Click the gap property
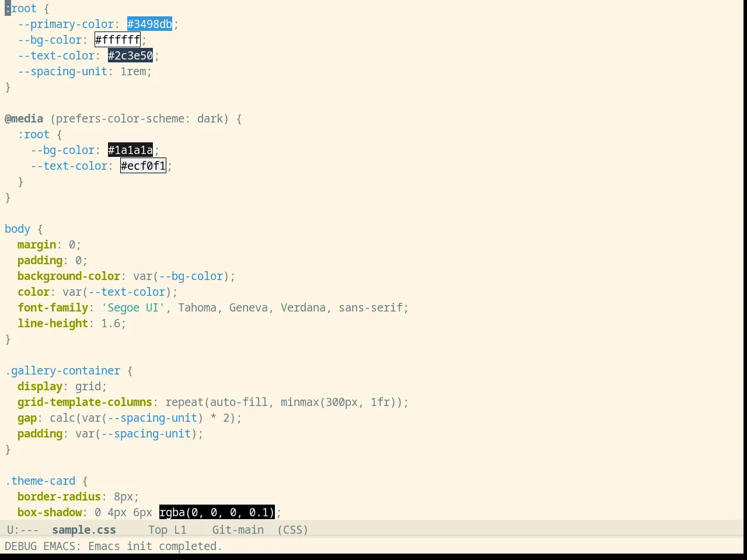 point(27,418)
